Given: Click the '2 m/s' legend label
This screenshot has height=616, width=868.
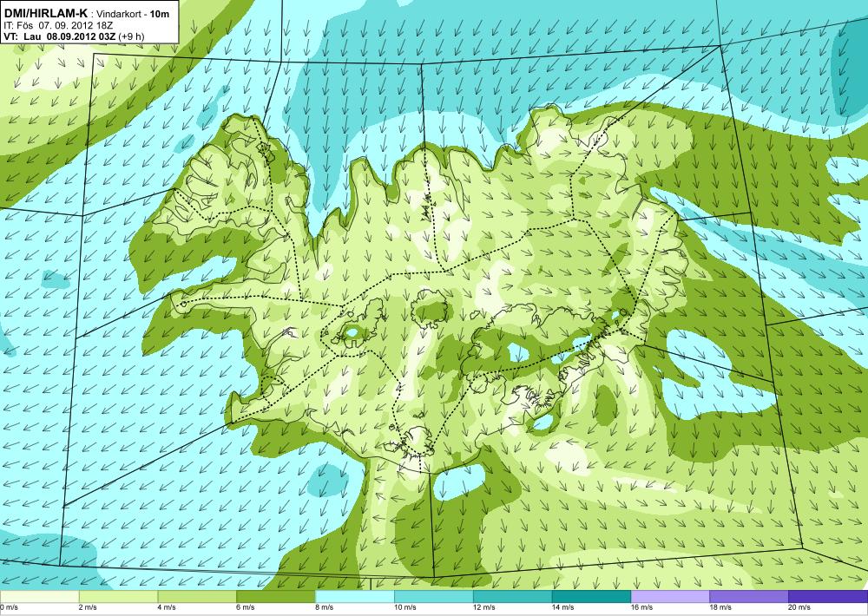Looking at the screenshot, I should click(x=88, y=607).
